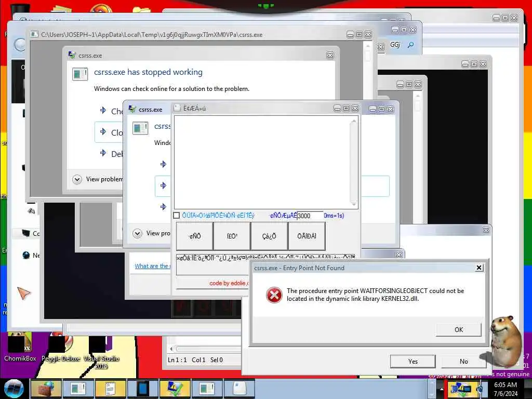
Task: Open the ChomikBox desktop shortcut
Action: [20, 347]
